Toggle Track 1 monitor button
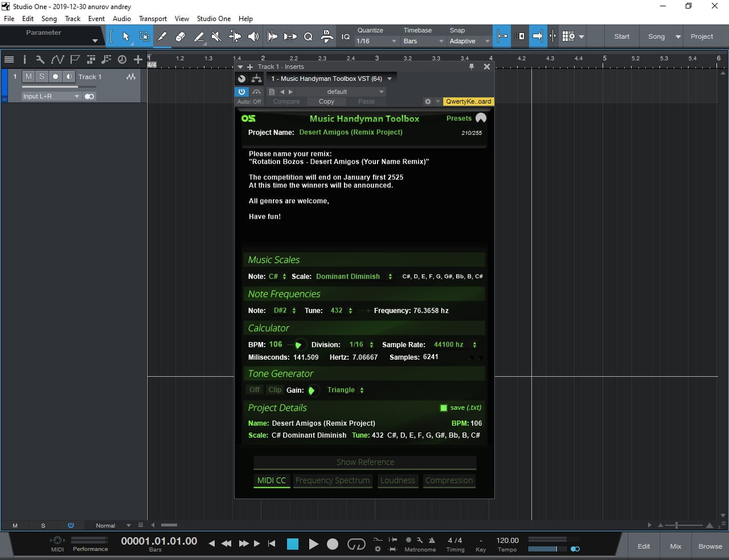Viewport: 729px width, 560px height. 69,76
